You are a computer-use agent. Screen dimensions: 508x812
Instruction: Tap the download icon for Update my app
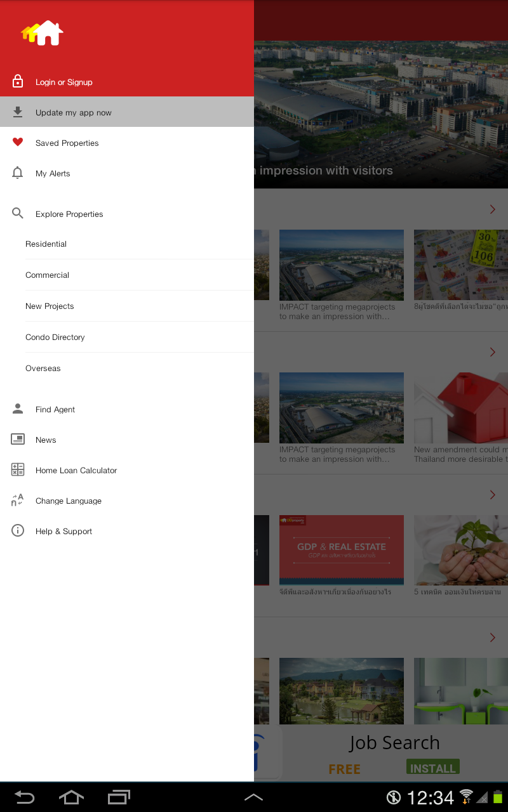pyautogui.click(x=18, y=112)
